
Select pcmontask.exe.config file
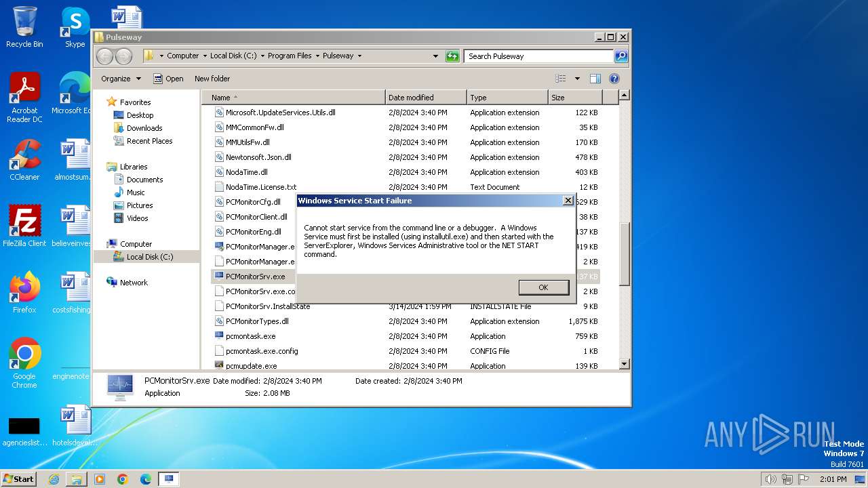tap(262, 351)
